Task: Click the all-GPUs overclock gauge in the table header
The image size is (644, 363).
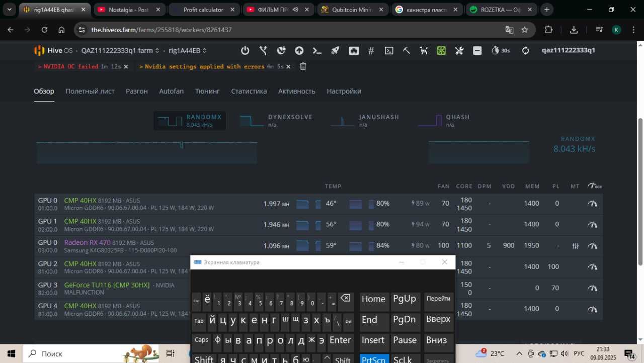Action: [594, 186]
